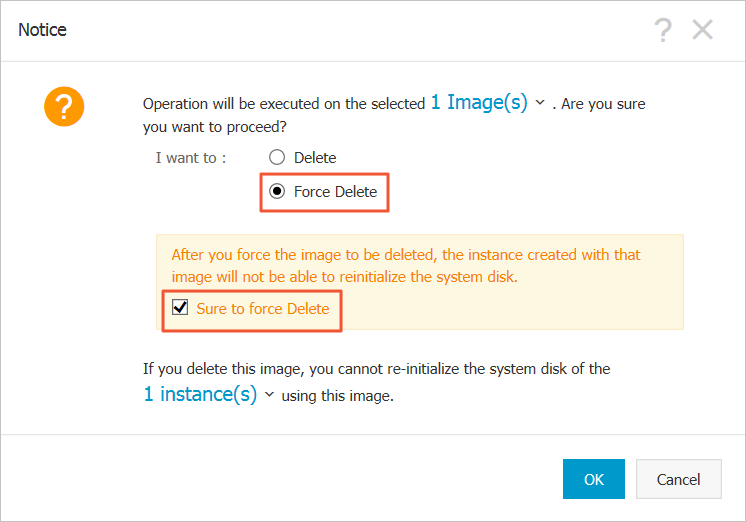Expand the chevron beside 1 instance(s)
The width and height of the screenshot is (746, 522).
click(x=269, y=395)
